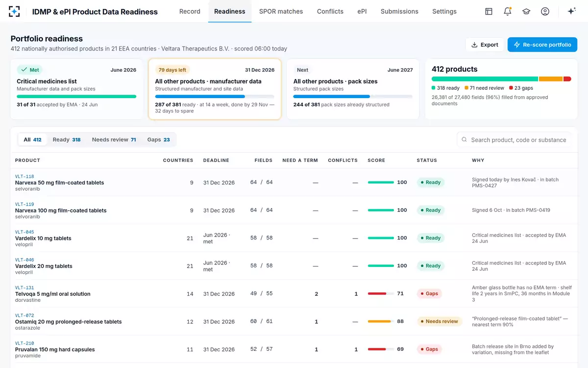
Task: Filter list by Needs review 71
Action: coord(114,140)
